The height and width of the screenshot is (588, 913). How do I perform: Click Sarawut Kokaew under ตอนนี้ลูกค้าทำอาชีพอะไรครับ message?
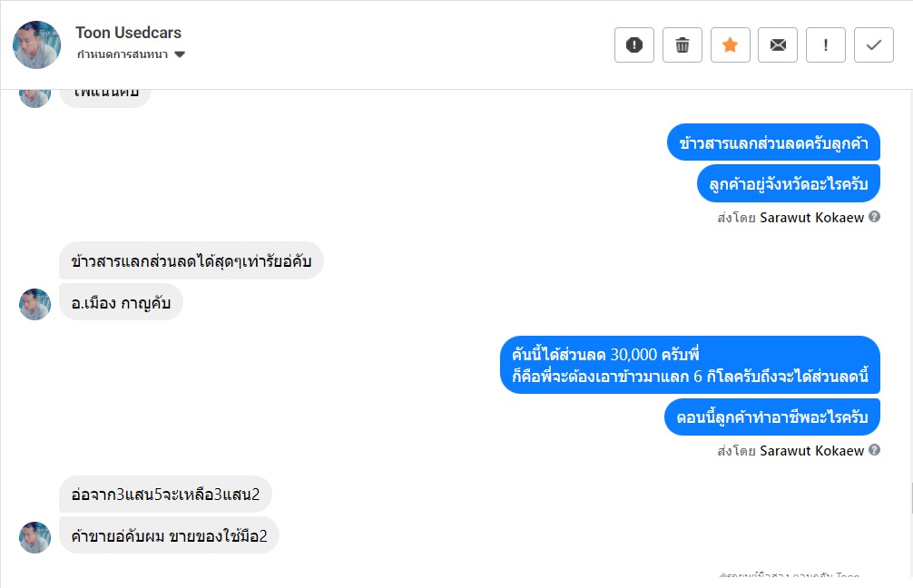click(811, 450)
